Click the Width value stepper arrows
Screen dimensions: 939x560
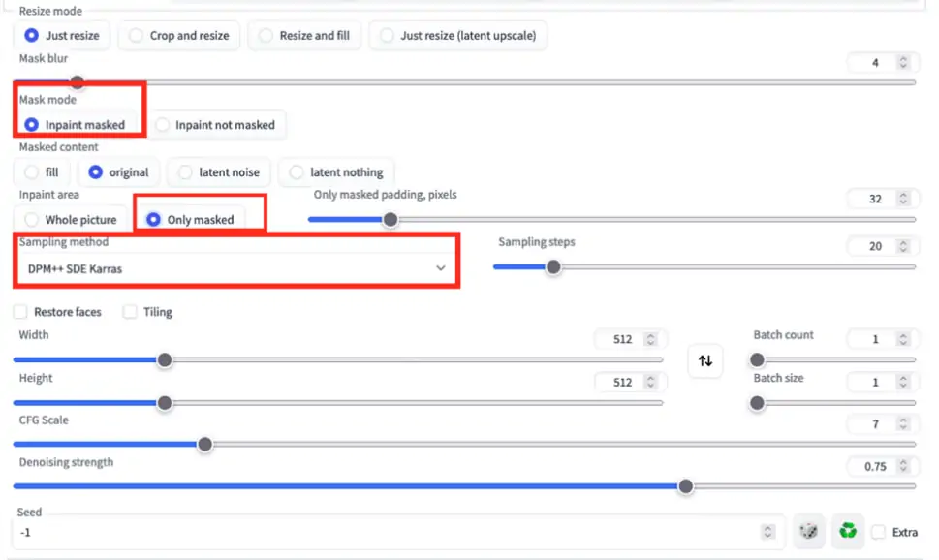tap(650, 340)
